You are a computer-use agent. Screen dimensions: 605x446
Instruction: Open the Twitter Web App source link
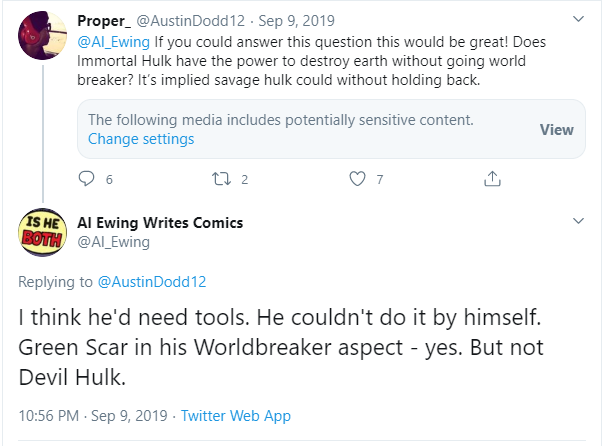click(236, 416)
